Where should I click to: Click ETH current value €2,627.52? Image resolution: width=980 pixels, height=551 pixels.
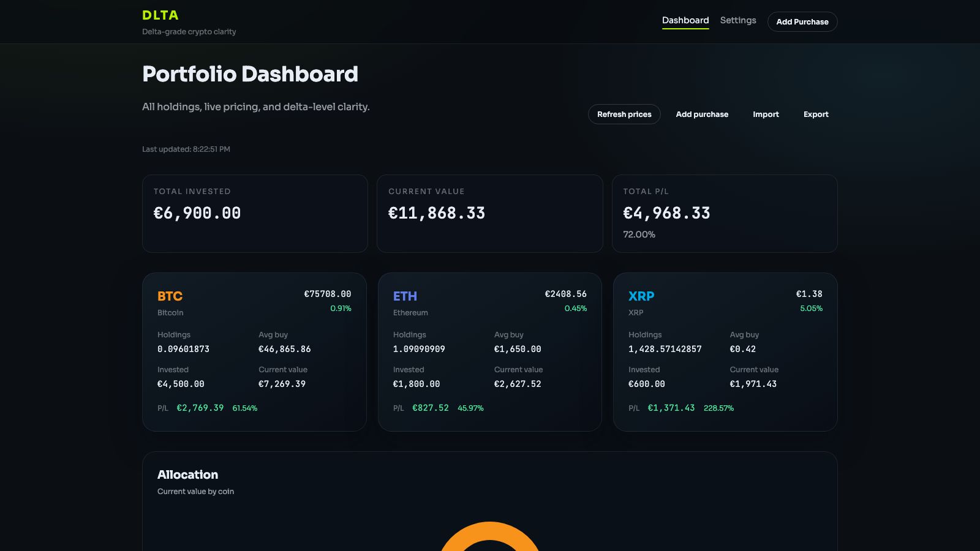(518, 384)
